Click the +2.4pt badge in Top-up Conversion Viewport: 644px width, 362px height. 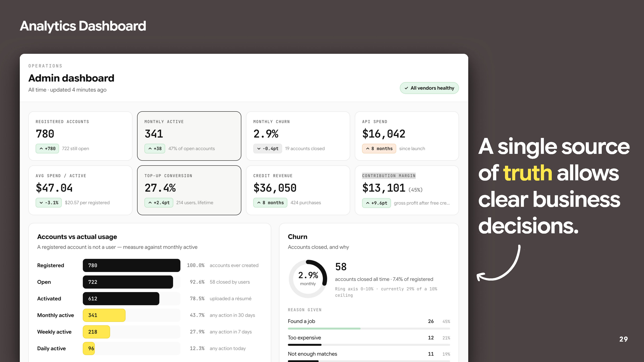(159, 203)
